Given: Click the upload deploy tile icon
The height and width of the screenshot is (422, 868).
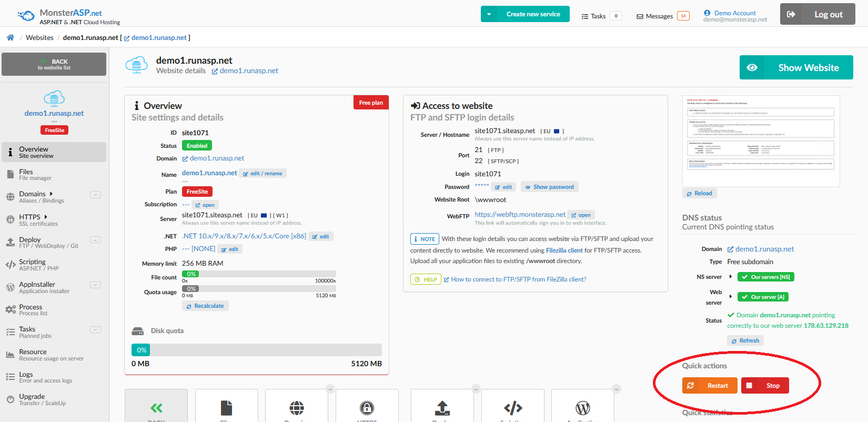Looking at the screenshot, I should point(442,407).
